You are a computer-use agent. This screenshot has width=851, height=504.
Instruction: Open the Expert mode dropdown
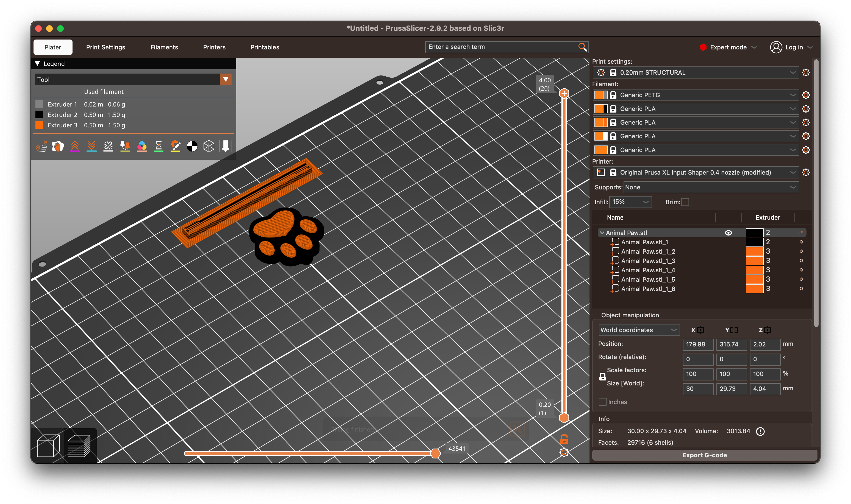coord(728,47)
